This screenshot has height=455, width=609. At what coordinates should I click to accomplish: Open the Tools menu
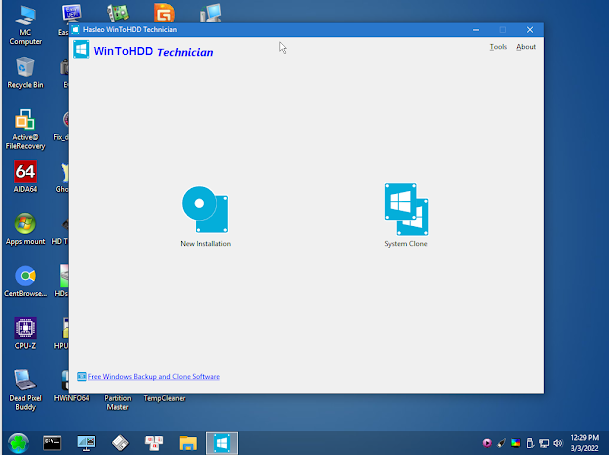coord(498,47)
